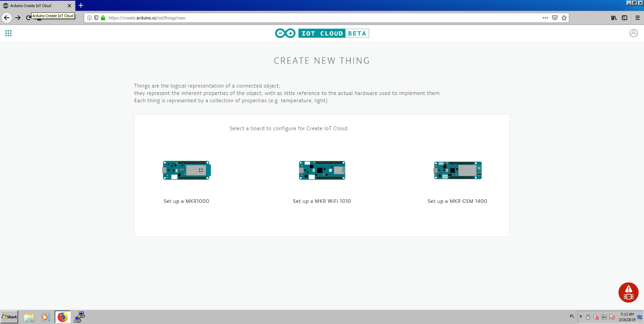Open the taskbar clock and date
Viewport: 644px width, 324px height.
pyautogui.click(x=627, y=317)
